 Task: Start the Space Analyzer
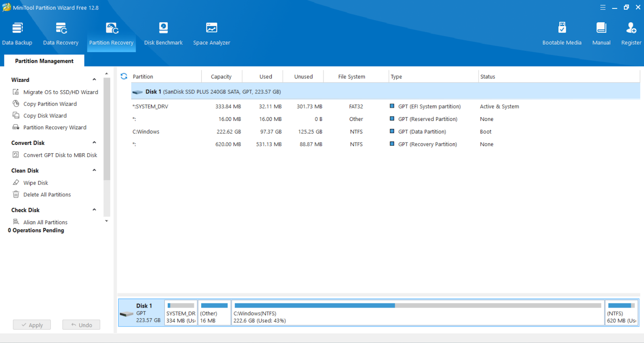pos(212,34)
